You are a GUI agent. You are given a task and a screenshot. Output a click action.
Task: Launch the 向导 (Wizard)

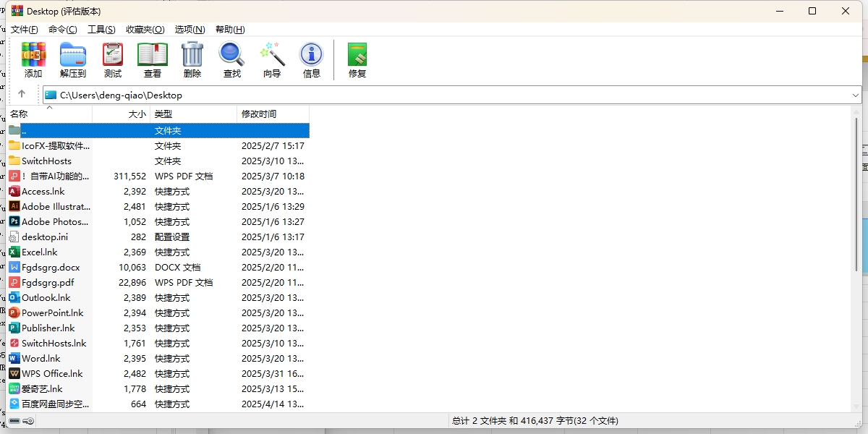point(271,59)
